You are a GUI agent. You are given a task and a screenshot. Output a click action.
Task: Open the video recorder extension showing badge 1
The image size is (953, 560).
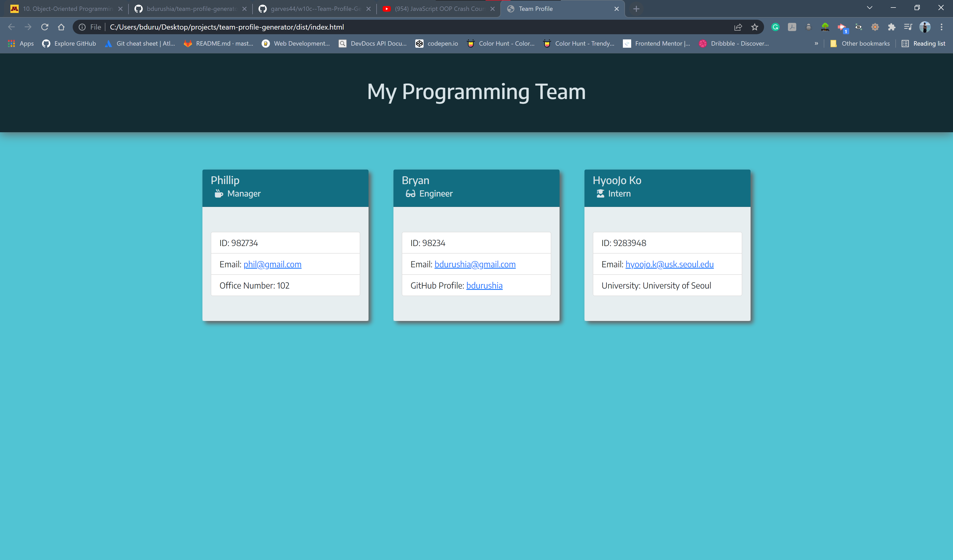click(842, 27)
